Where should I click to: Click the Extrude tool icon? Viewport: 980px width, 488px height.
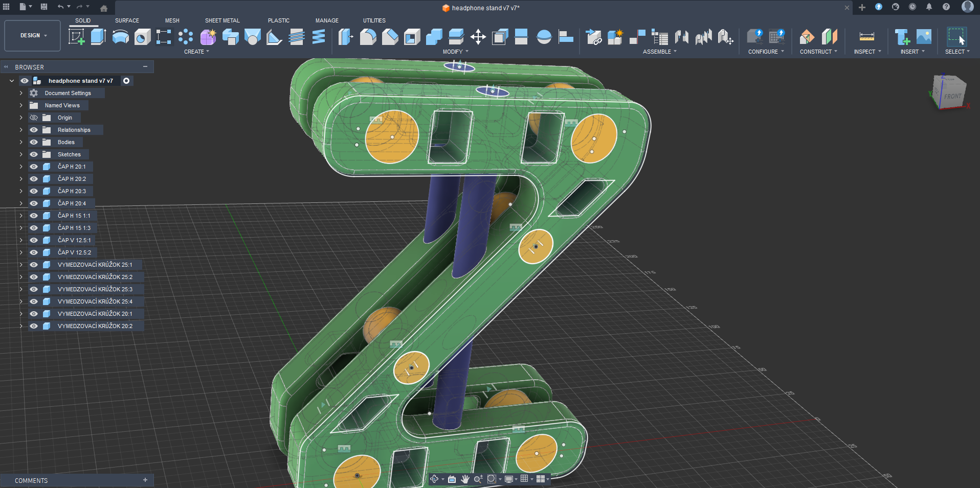(x=98, y=37)
